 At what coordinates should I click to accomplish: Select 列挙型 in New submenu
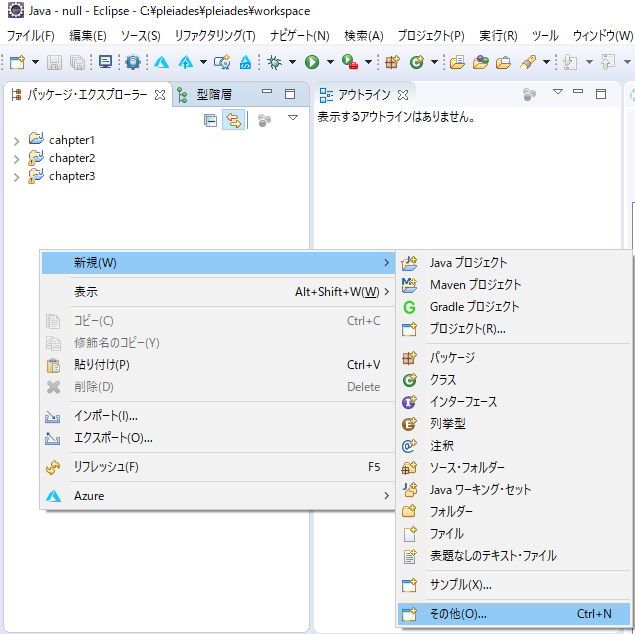point(514,423)
